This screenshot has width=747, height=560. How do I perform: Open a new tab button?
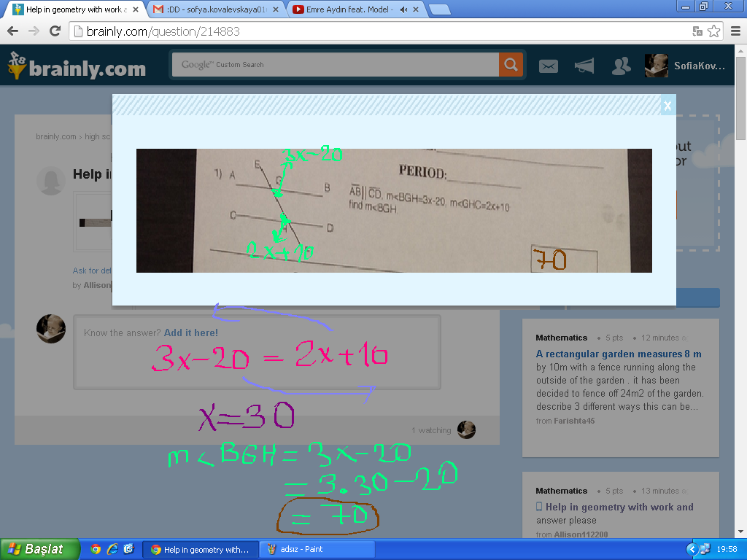[440, 9]
